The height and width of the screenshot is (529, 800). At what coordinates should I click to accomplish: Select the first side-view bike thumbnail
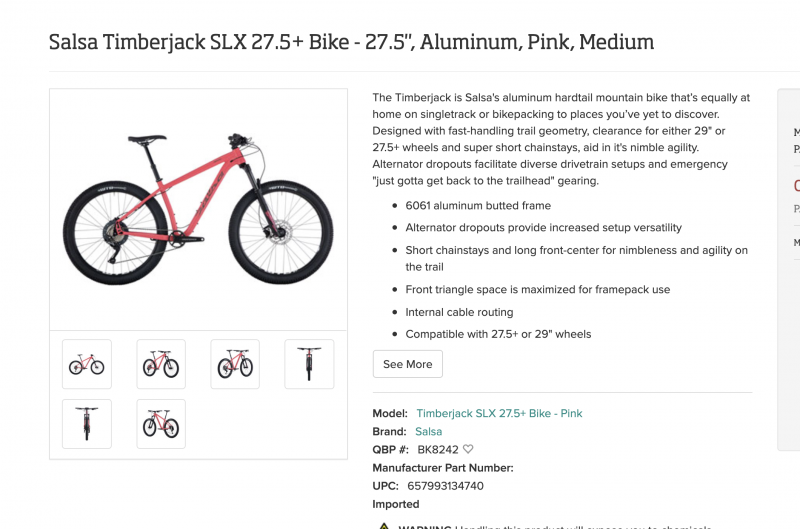(x=87, y=364)
